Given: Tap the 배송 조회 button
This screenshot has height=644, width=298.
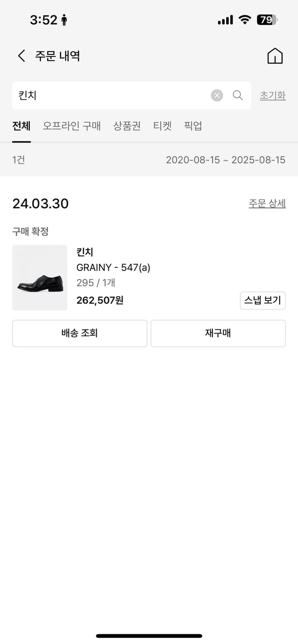Looking at the screenshot, I should click(x=80, y=333).
